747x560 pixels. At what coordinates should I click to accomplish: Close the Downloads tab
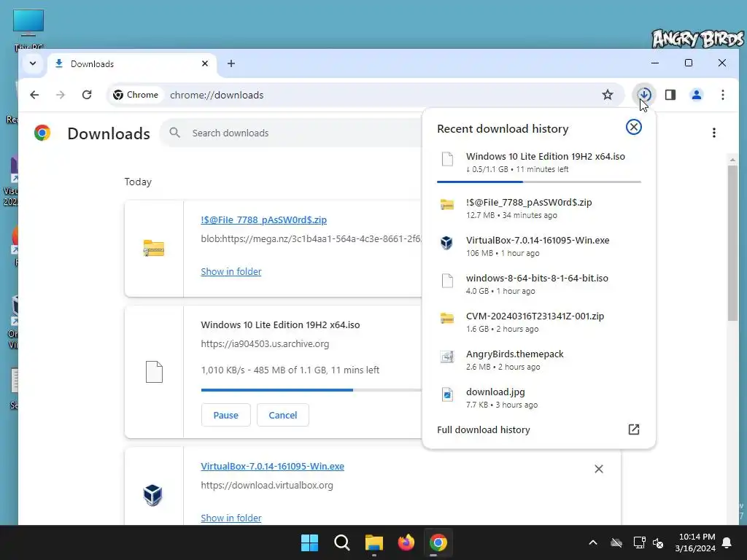tap(205, 63)
